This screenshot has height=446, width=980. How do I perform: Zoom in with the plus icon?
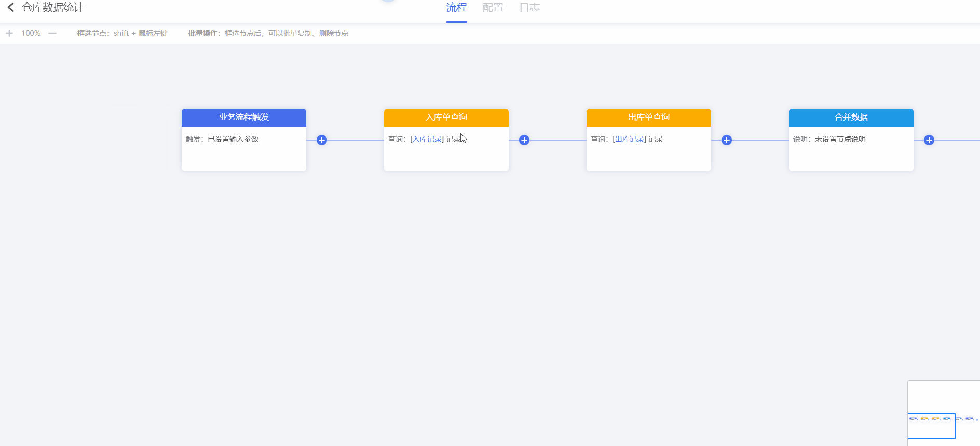(x=9, y=33)
